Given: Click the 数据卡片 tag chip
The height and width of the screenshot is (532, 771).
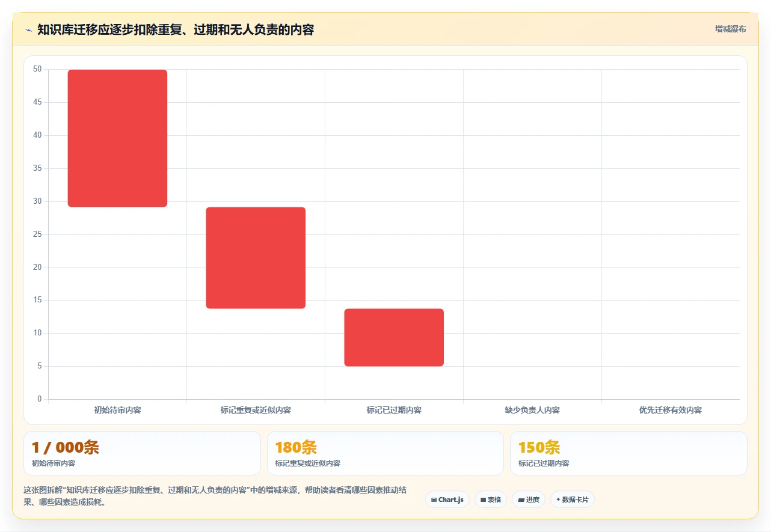Looking at the screenshot, I should click(572, 500).
